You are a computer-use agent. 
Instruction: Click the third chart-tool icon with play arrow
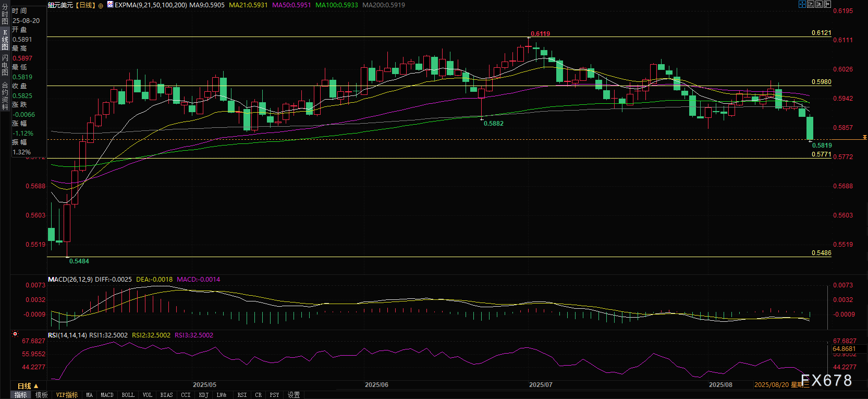point(818,4)
